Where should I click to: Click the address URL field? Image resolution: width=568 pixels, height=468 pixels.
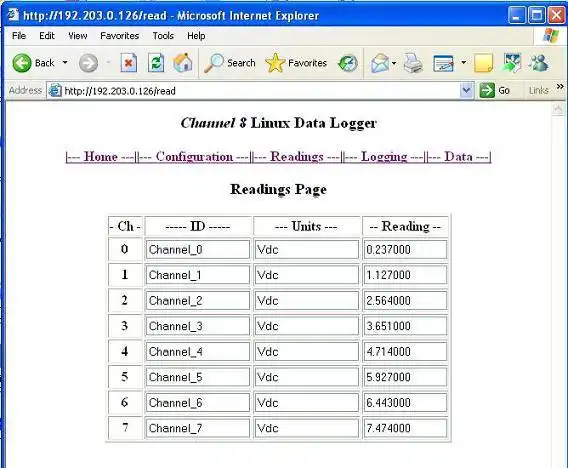[261, 91]
